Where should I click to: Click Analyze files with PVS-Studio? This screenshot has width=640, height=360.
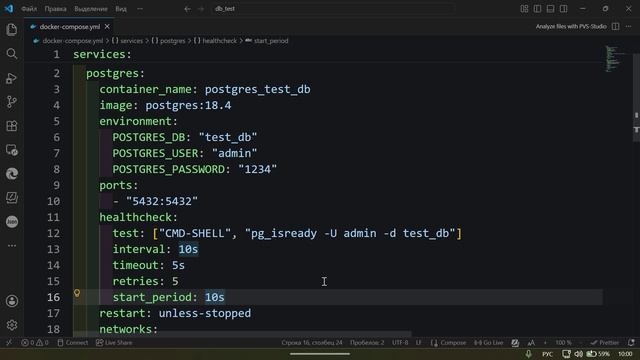click(571, 27)
